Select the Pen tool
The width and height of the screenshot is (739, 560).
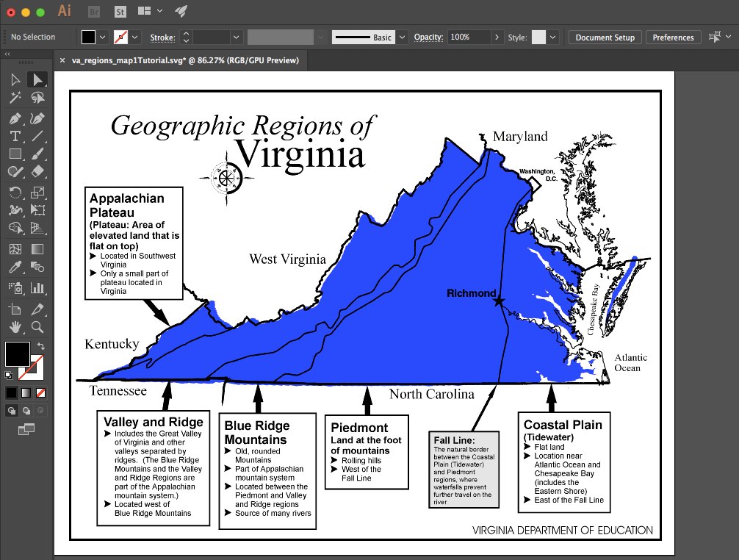[16, 118]
